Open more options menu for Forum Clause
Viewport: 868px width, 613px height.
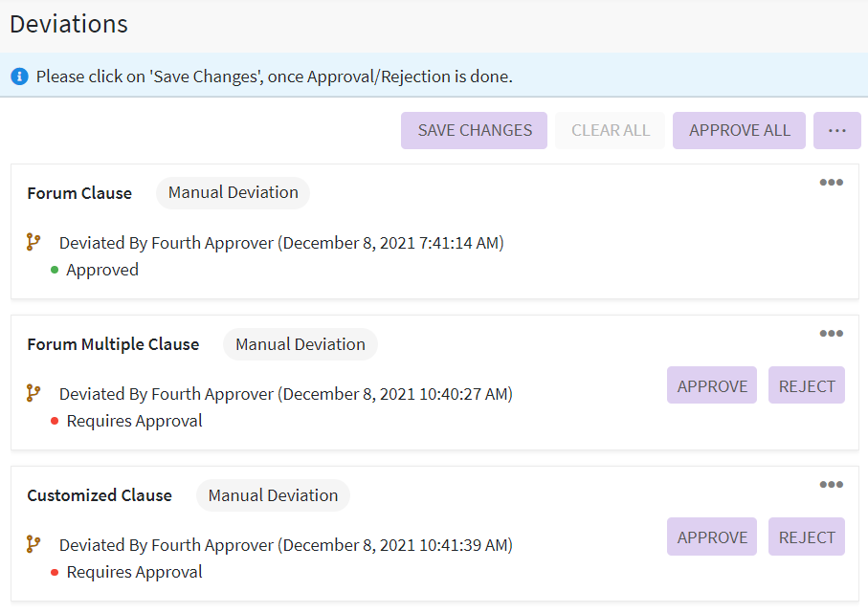pyautogui.click(x=831, y=183)
